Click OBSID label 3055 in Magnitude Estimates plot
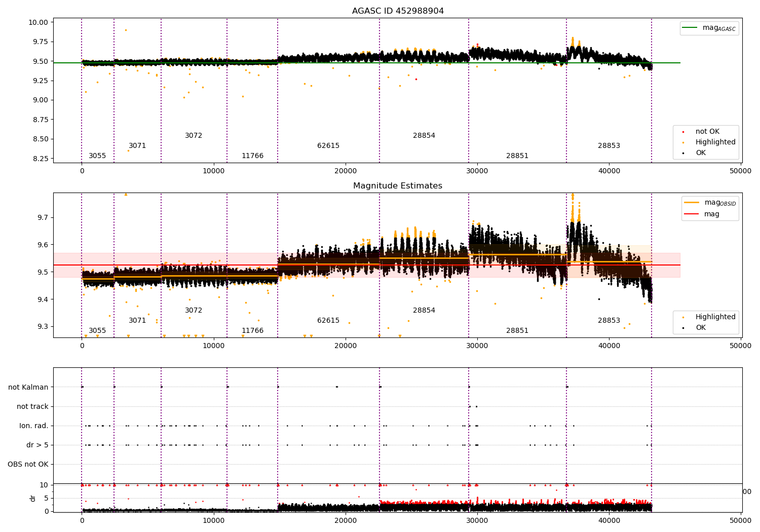The height and width of the screenshot is (532, 760). pos(97,331)
